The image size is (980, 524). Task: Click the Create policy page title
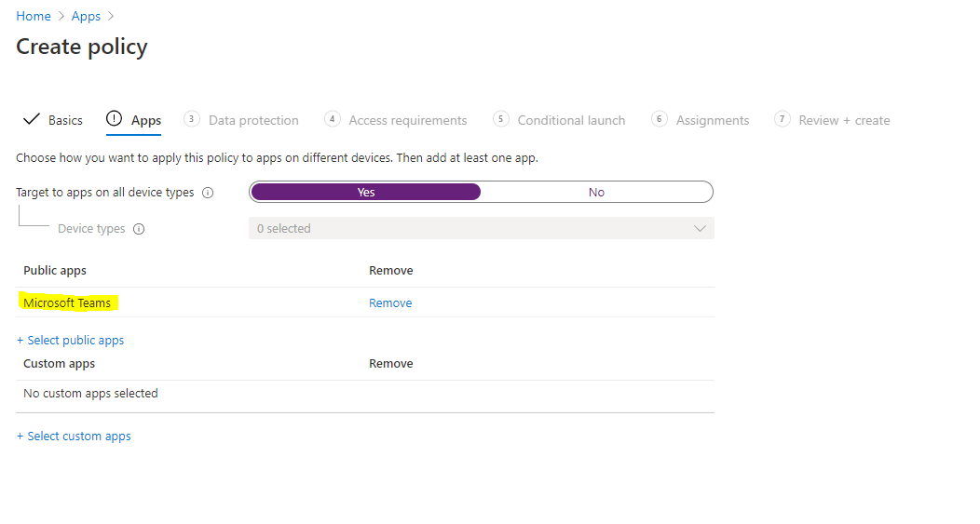(82, 47)
